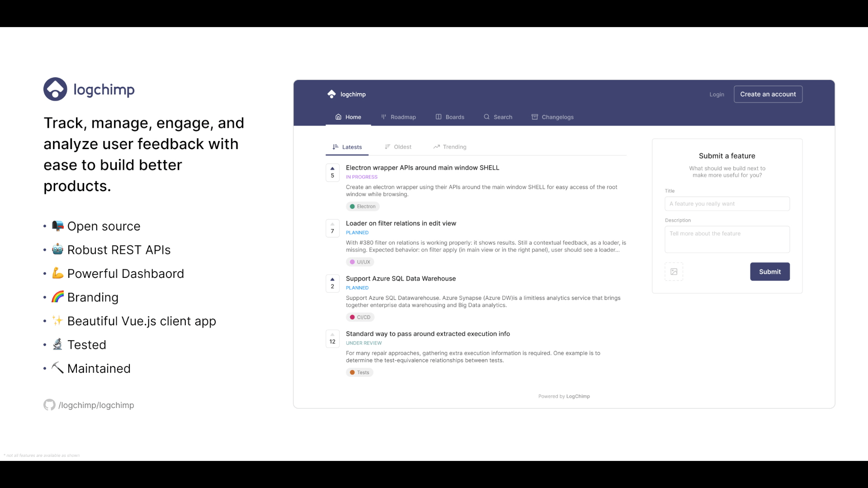Viewport: 868px width, 488px height.
Task: Open the Roadmap section
Action: [x=398, y=117]
